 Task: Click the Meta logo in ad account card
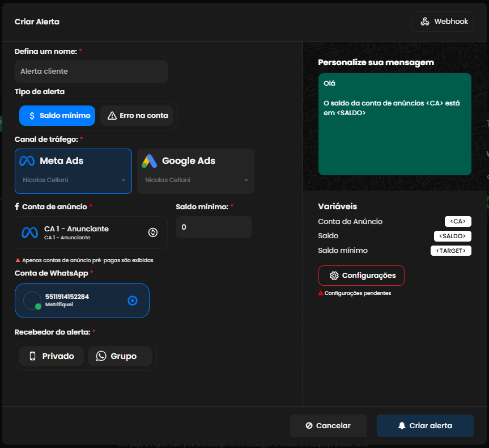click(x=29, y=233)
